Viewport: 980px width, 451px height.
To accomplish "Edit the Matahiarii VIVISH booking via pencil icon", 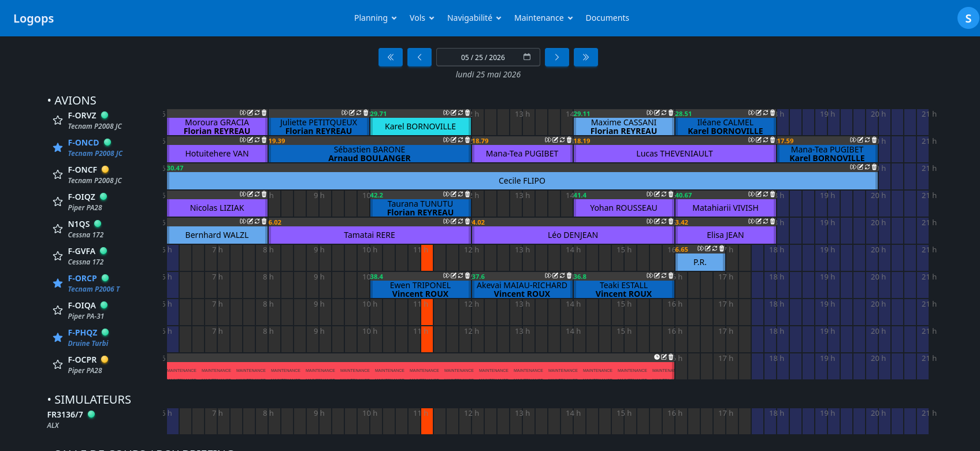I will (759, 195).
